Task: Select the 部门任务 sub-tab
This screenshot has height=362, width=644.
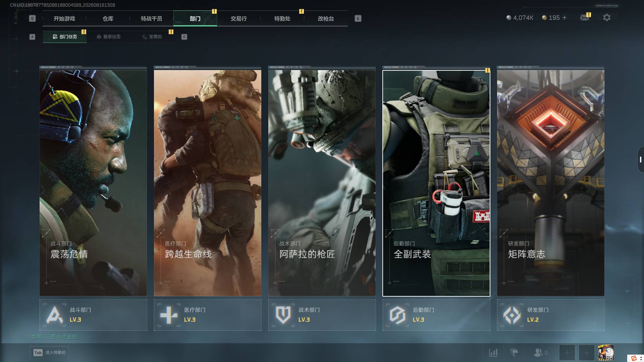Action: pyautogui.click(x=65, y=37)
